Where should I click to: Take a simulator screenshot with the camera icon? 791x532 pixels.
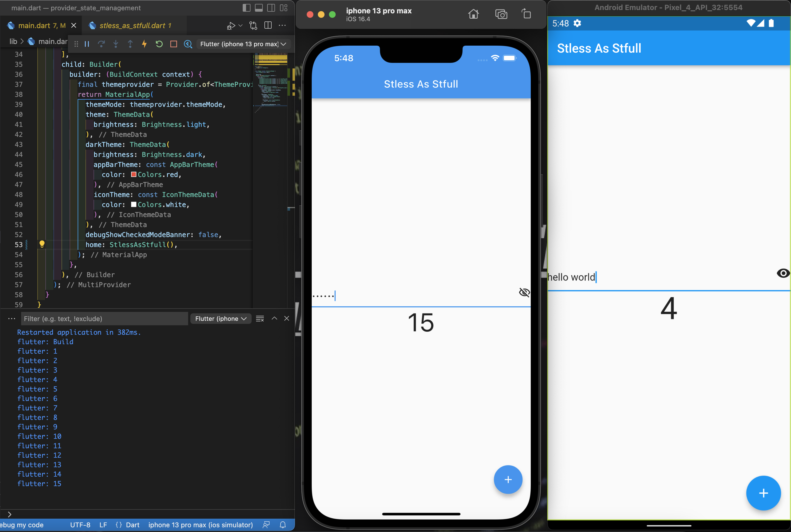(501, 14)
